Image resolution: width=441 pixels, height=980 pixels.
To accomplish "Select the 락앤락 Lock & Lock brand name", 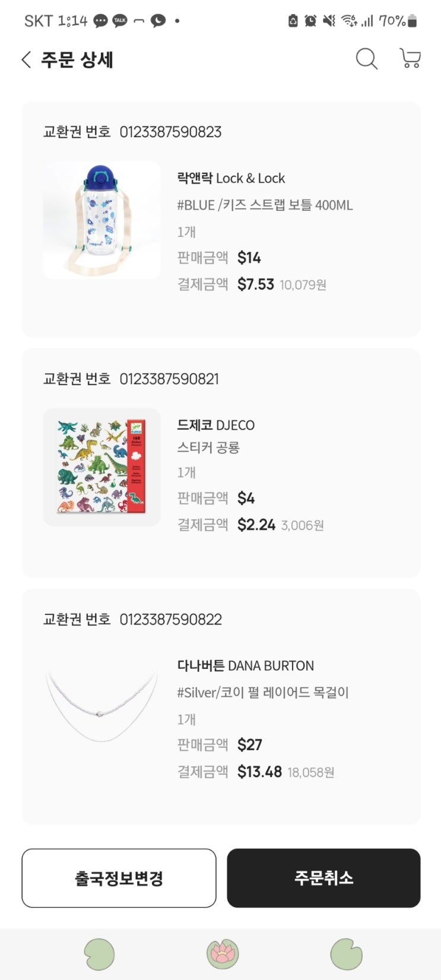I will pyautogui.click(x=231, y=178).
